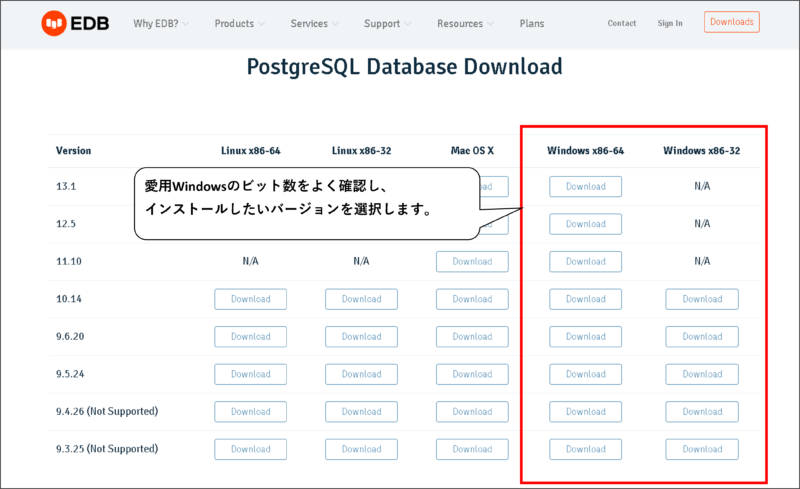Download 9.4.26 for Windows x86-64
Image resolution: width=800 pixels, height=489 pixels.
click(585, 411)
